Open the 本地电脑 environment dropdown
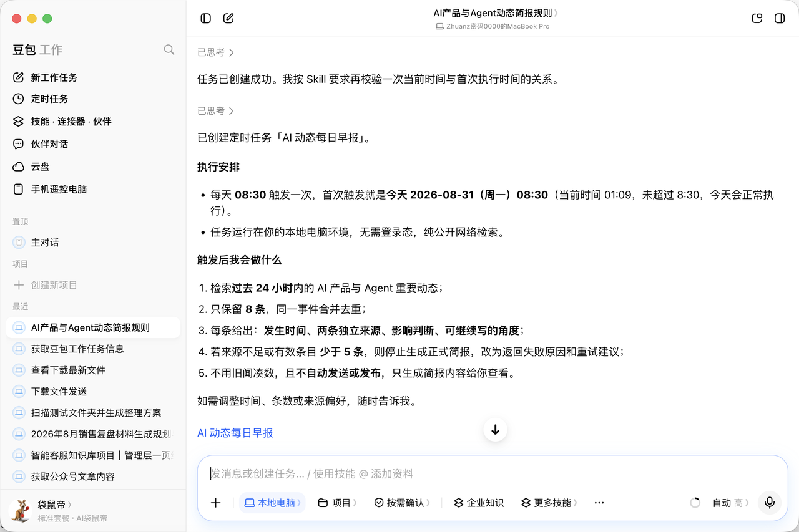Screen dimensions: 799x532 272,503
